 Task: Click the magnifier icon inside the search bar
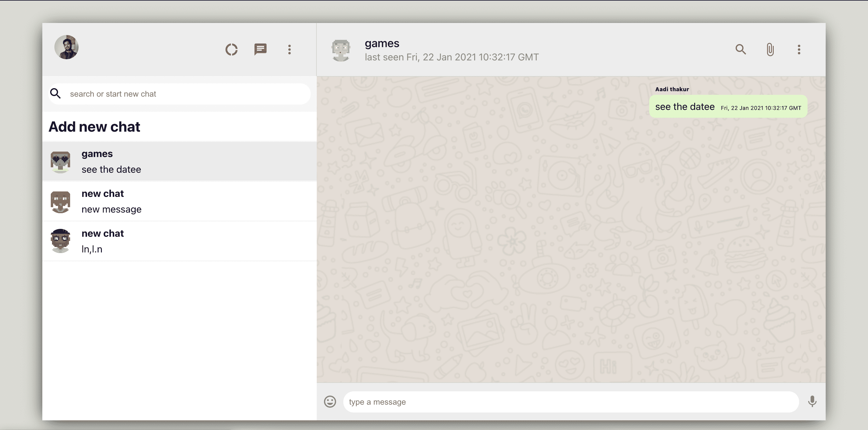[x=56, y=93]
